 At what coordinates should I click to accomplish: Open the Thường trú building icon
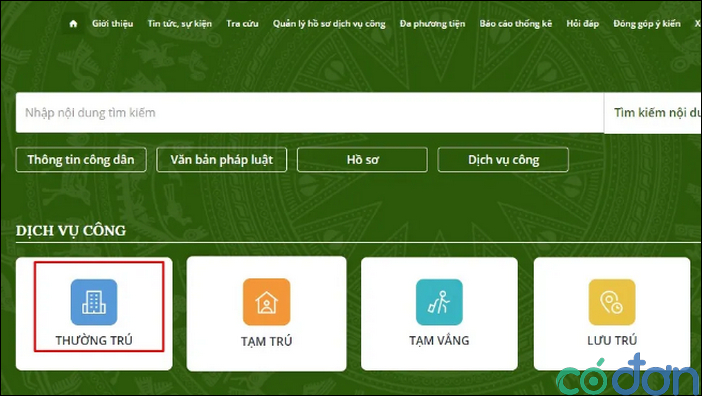point(94,302)
